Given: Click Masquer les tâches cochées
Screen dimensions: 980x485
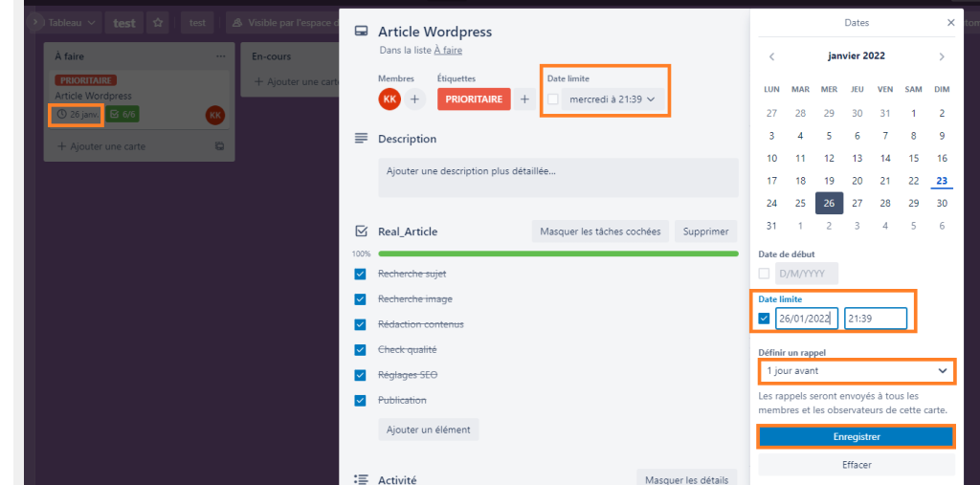Looking at the screenshot, I should [601, 231].
